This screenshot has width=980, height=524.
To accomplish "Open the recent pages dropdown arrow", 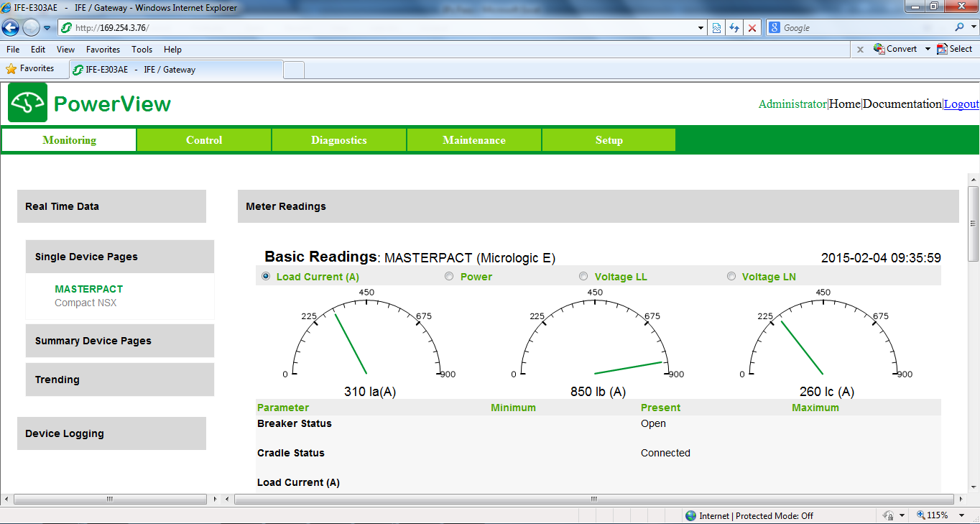I will pos(47,28).
